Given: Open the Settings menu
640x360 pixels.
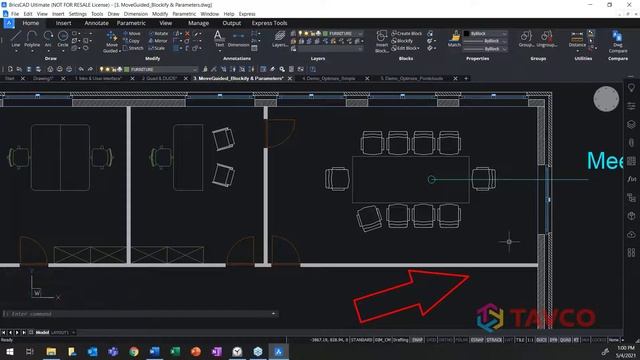Looking at the screenshot, I should (78, 14).
